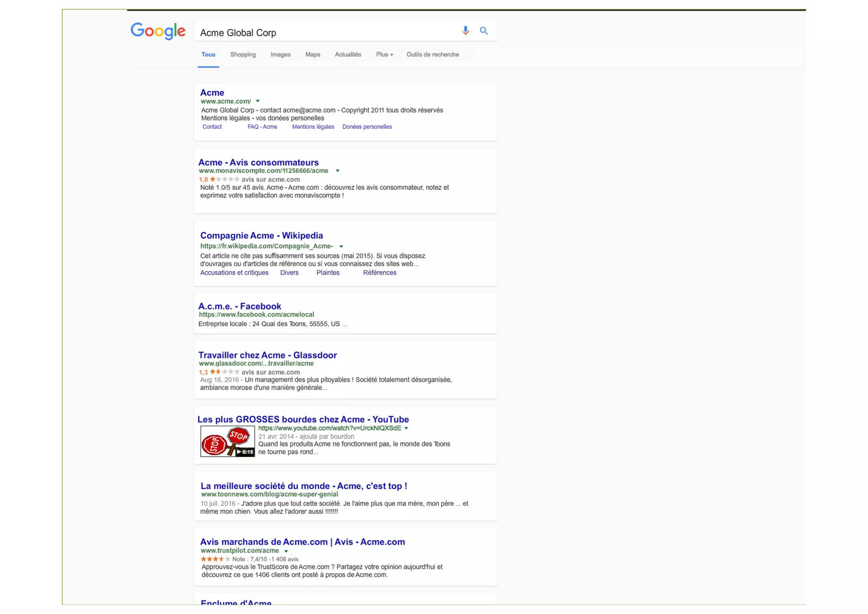The width and height of the screenshot is (868, 614).
Task: Click in the Acme Global Corp search field
Action: (322, 33)
